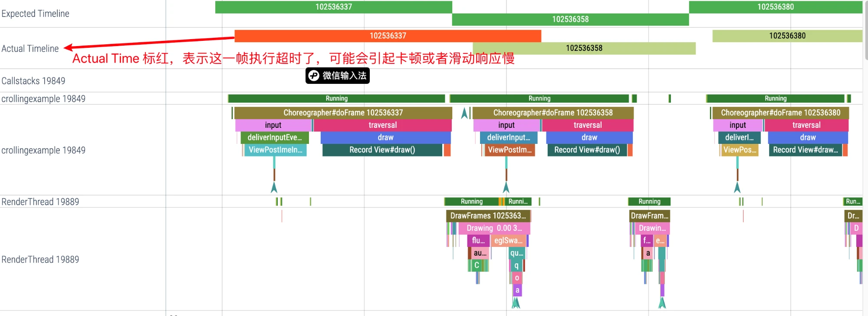Click the Actual Timeline track label
The width and height of the screenshot is (868, 316).
coord(30,49)
